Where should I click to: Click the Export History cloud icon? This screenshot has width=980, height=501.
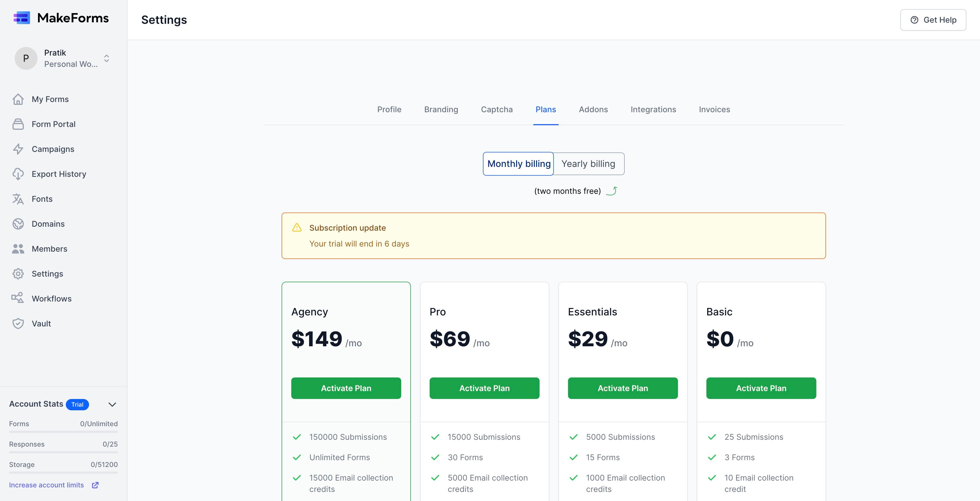[18, 174]
